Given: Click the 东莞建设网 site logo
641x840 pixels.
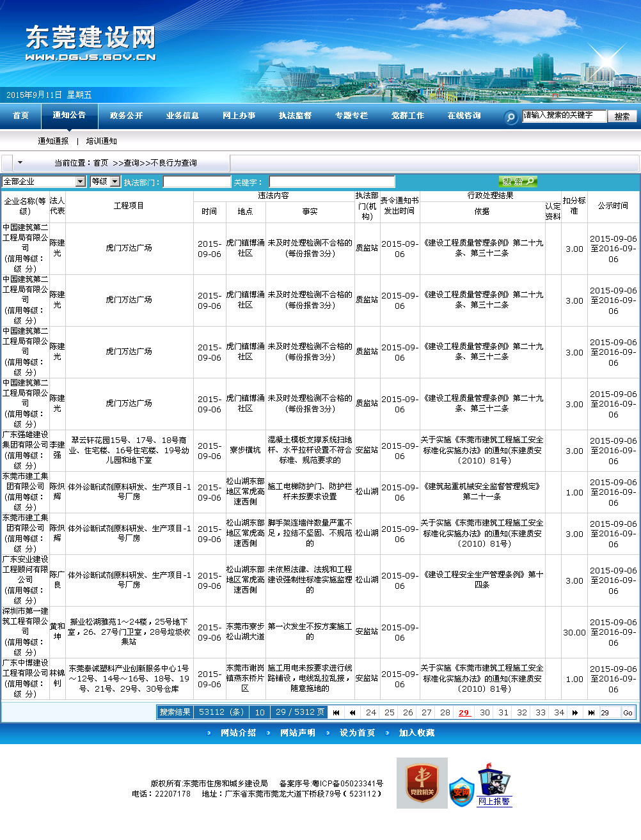Looking at the screenshot, I should 91,43.
